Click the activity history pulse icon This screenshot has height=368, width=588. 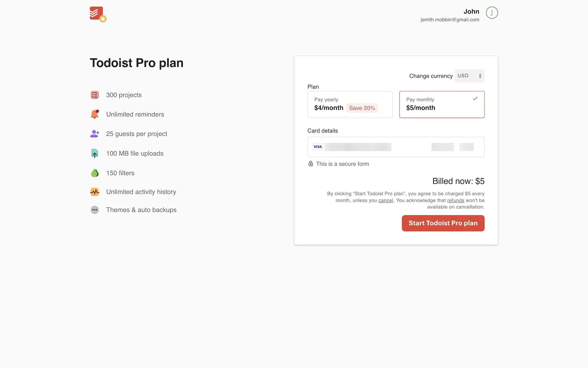(x=95, y=192)
